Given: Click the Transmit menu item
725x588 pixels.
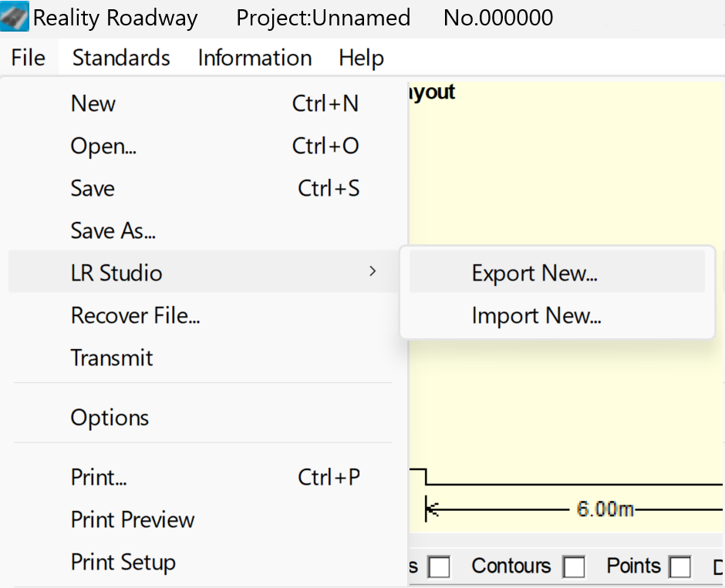Looking at the screenshot, I should point(112,358).
